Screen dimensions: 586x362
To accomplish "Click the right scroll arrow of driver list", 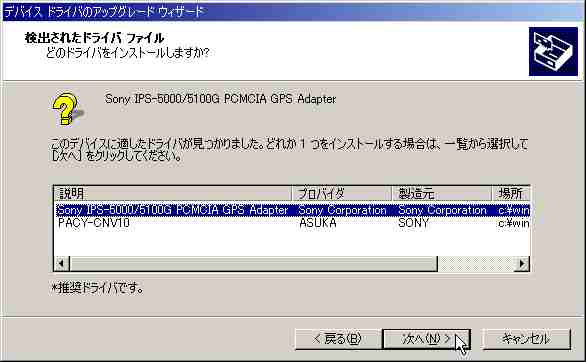I will coord(522,264).
